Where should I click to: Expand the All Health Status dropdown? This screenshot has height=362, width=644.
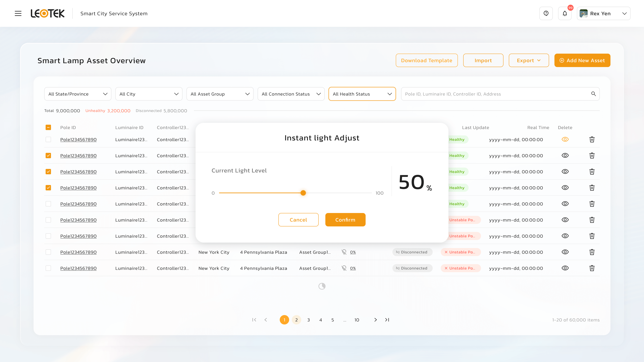coord(362,94)
